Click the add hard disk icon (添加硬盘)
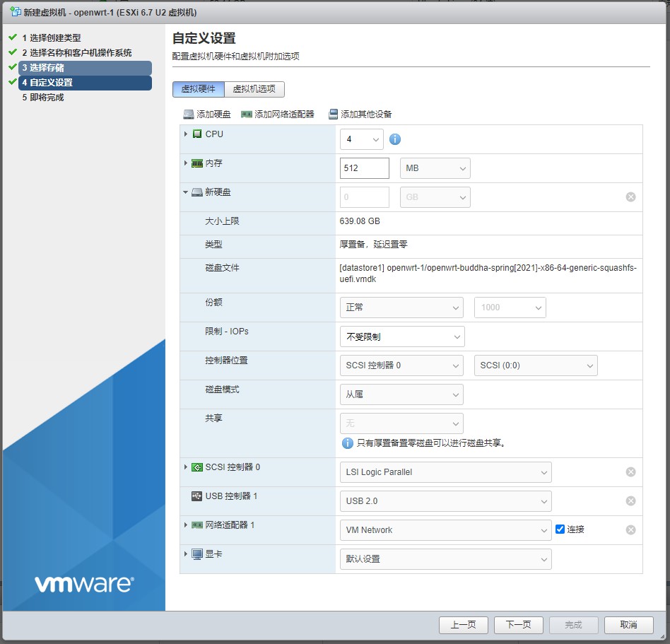Viewport: 670px width, 644px height. click(x=189, y=115)
